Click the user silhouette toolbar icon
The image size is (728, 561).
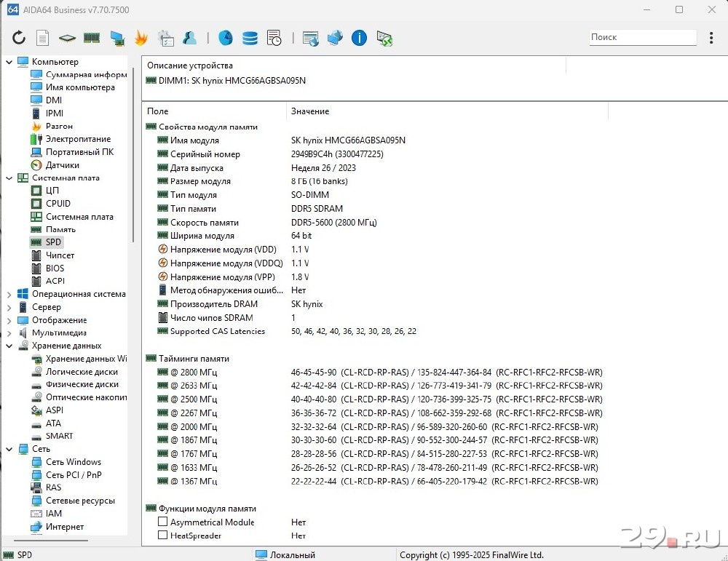[189, 38]
